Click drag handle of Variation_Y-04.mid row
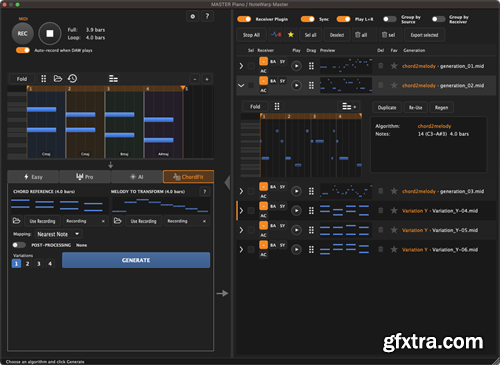Image resolution: width=500 pixels, height=365 pixels. coord(311,210)
